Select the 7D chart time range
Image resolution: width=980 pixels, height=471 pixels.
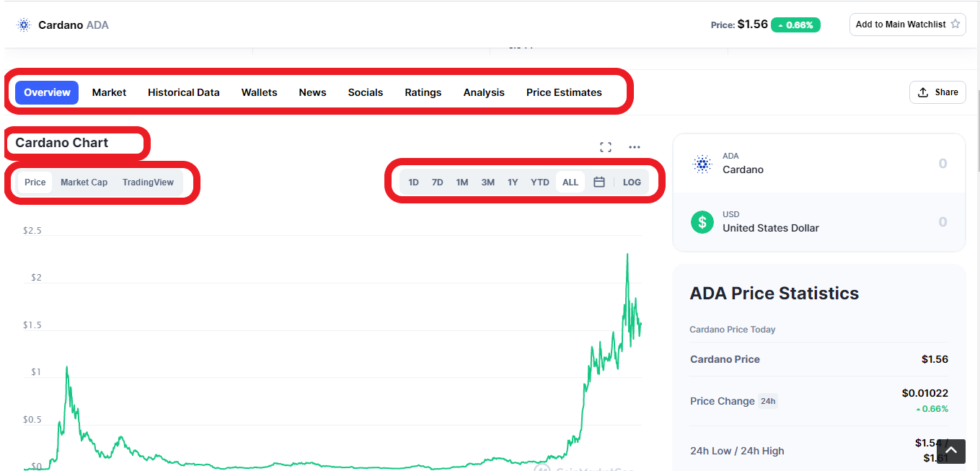437,182
